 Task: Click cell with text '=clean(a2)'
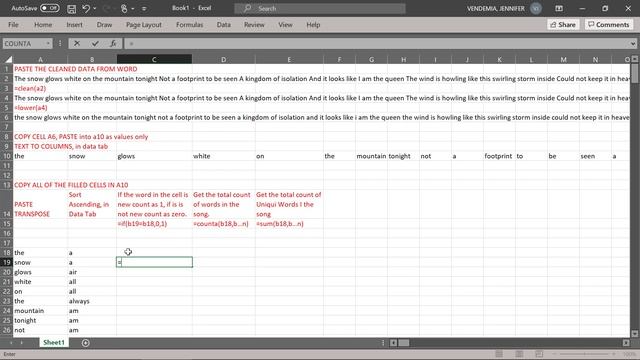point(40,89)
